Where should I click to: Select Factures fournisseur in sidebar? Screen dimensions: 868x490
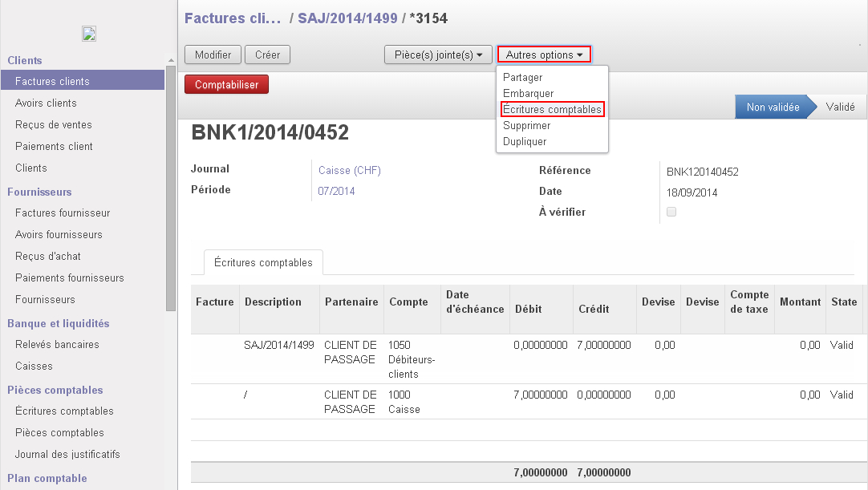(63, 213)
